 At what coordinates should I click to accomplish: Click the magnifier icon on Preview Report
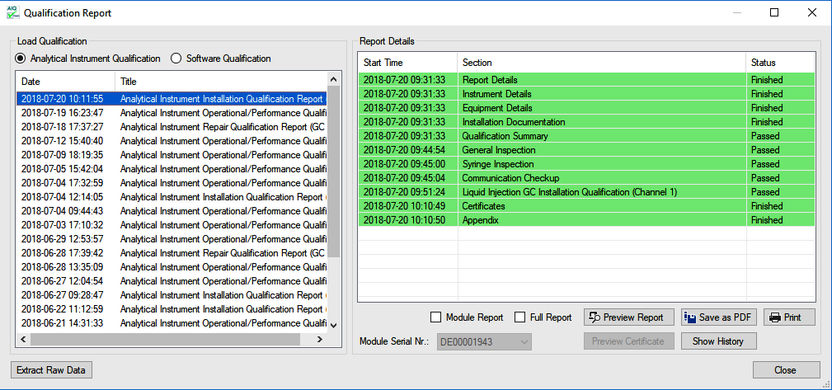(x=595, y=317)
